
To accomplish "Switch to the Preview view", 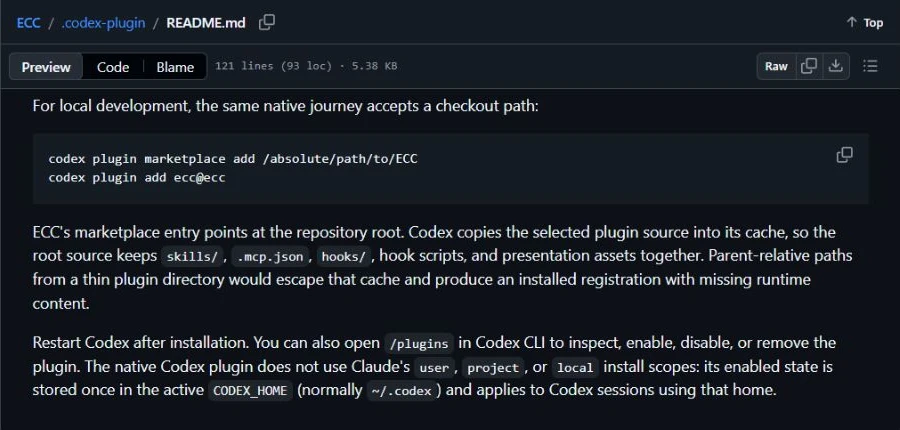I will 46,67.
